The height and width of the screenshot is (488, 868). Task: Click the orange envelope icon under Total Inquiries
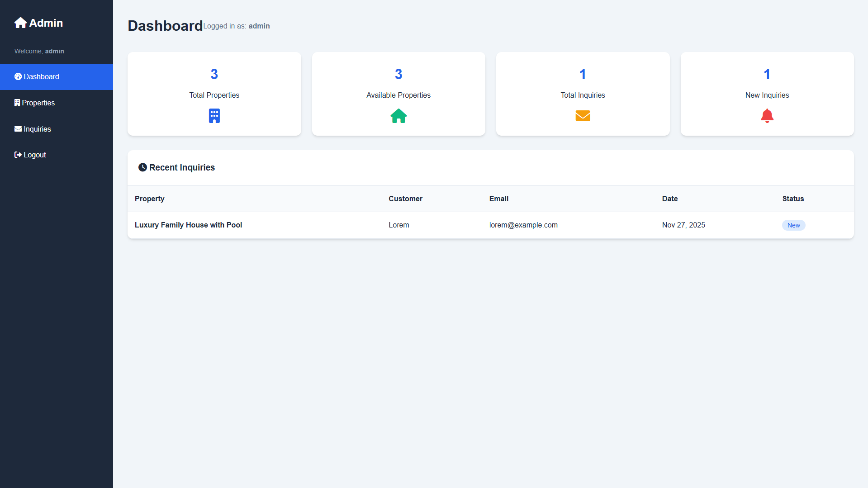coord(583,116)
